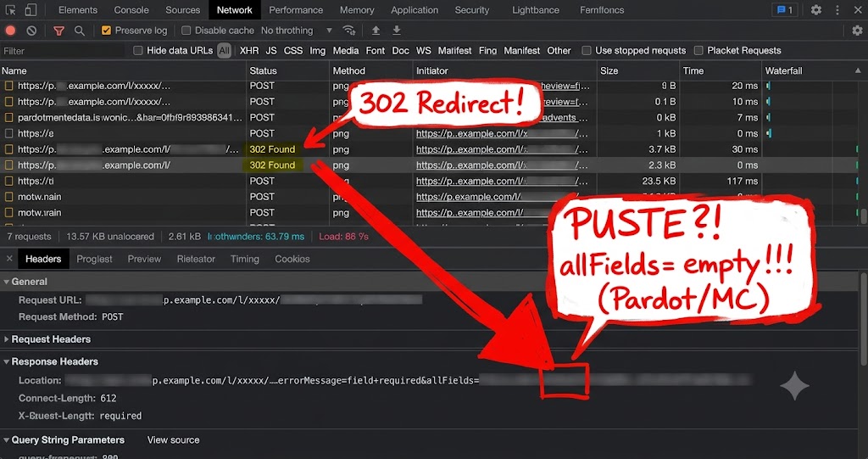This screenshot has height=459, width=868.
Task: Switch to the Elements panel
Action: [77, 10]
